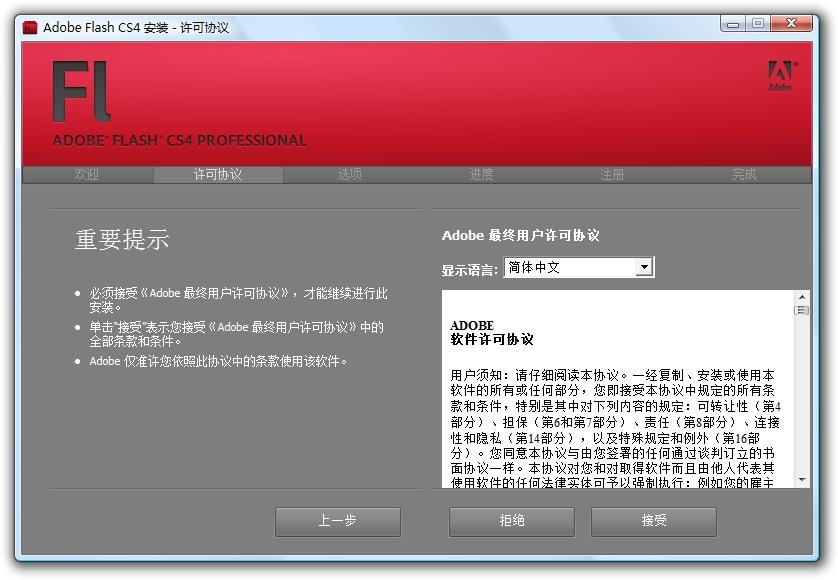Click the arrow of the language combo box
Viewport: 838px width, 580px height.
(644, 267)
